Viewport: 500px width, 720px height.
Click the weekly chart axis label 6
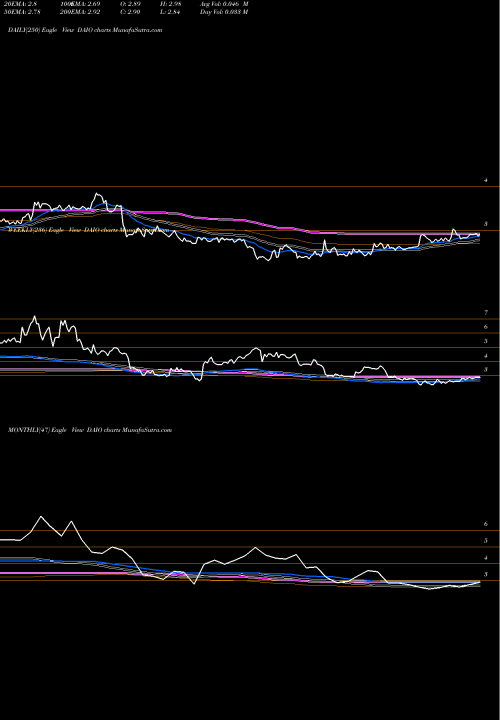click(486, 327)
